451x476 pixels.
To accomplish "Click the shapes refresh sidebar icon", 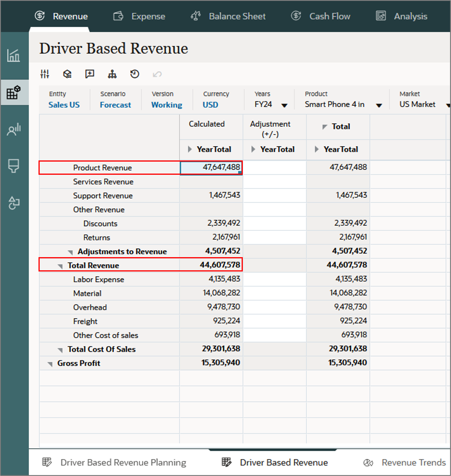I will click(14, 203).
